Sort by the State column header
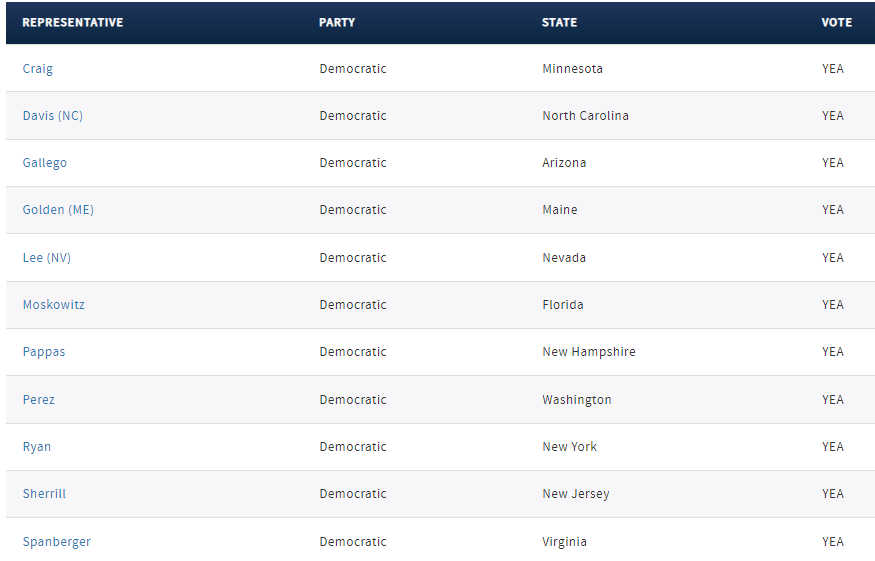Screen dimensions: 875x561 [x=559, y=23]
